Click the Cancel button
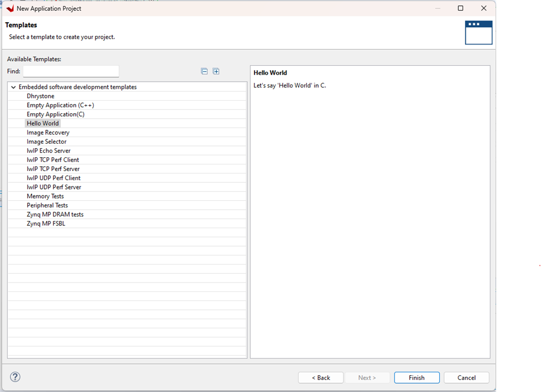Viewport: 541px width, 392px height. 466,377
